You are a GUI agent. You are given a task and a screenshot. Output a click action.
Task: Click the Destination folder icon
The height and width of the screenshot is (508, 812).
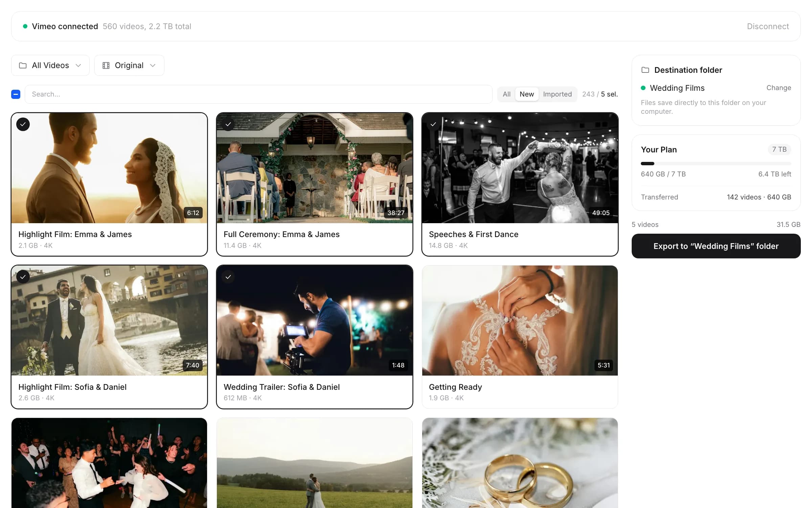point(645,70)
